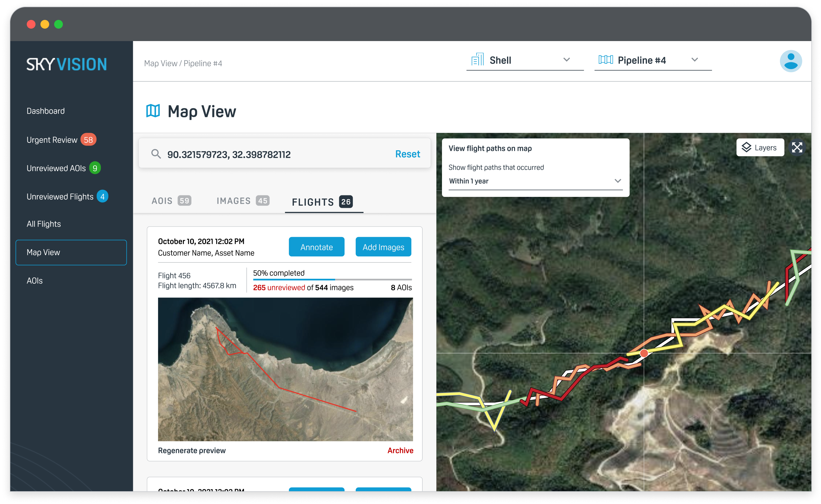Switch to the AOIS tab

pyautogui.click(x=171, y=201)
